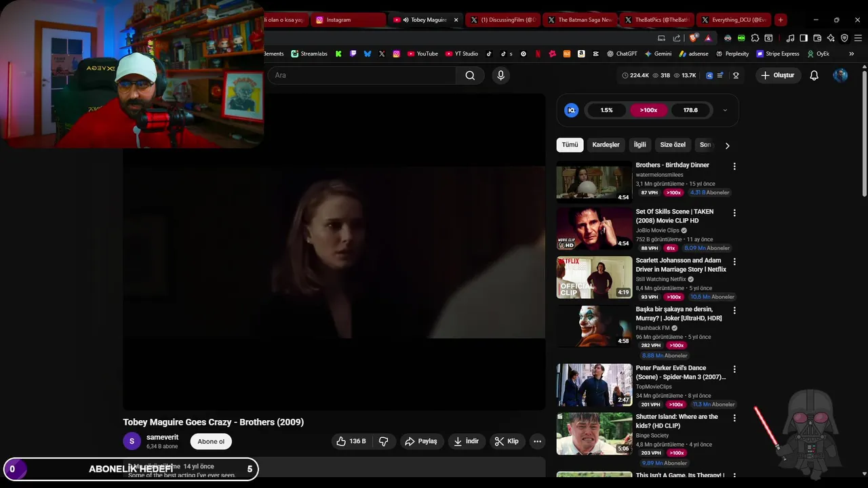This screenshot has width=868, height=488.
Task: Open a new browser tab
Action: 781,20
